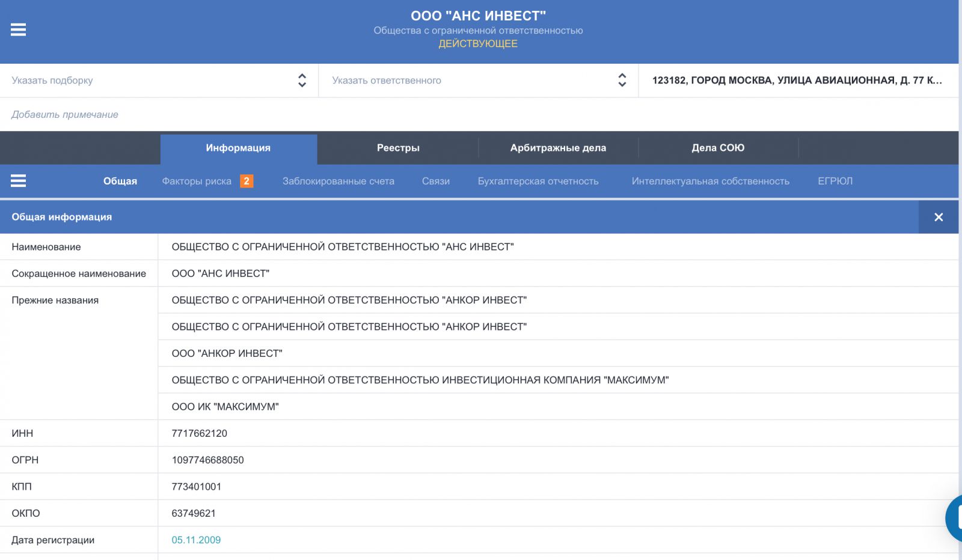Image resolution: width=962 pixels, height=560 pixels.
Task: Click the Указать подборку field
Action: (x=159, y=81)
